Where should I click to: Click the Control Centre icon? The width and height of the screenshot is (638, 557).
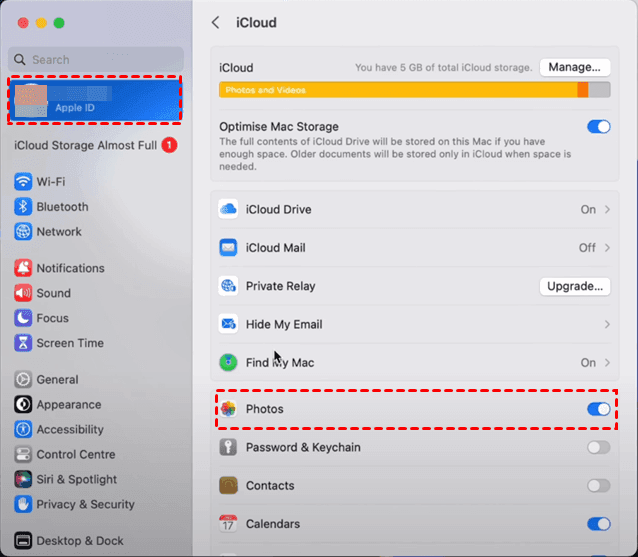point(23,454)
